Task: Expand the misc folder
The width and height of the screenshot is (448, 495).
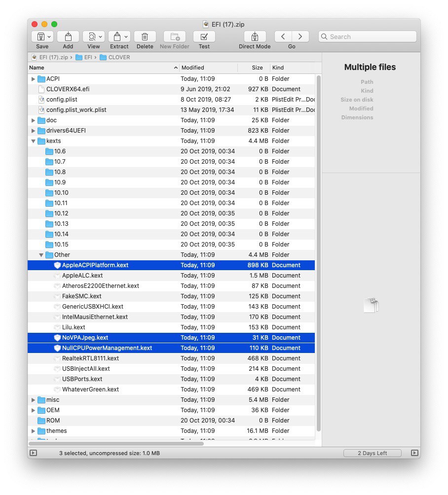Action: point(33,400)
